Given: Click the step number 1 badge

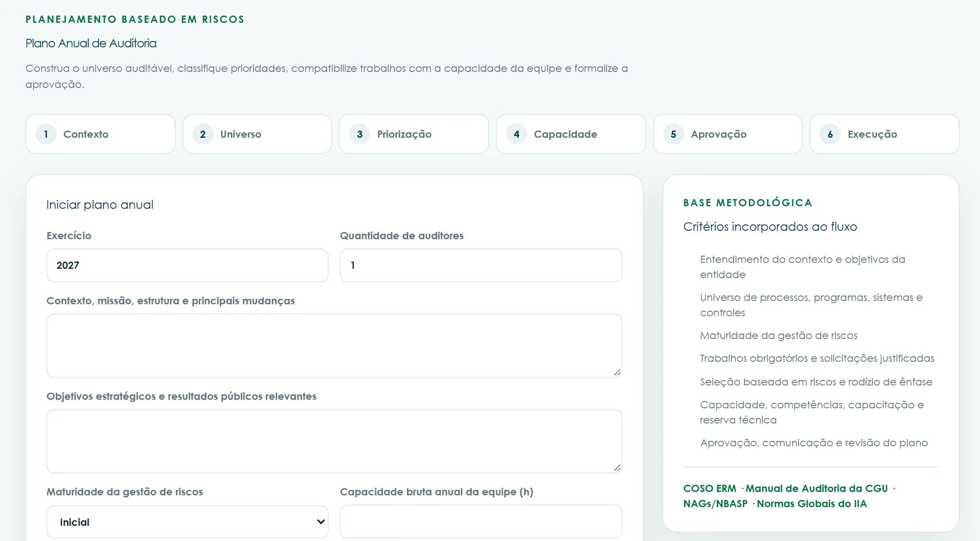Looking at the screenshot, I should pyautogui.click(x=46, y=134).
